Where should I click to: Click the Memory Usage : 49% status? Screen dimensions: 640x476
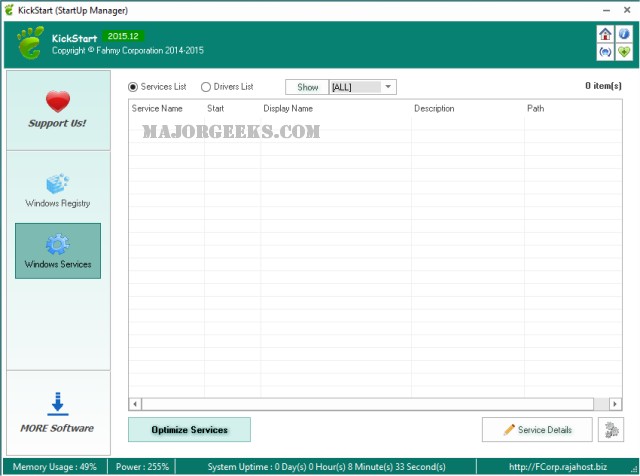(x=55, y=467)
